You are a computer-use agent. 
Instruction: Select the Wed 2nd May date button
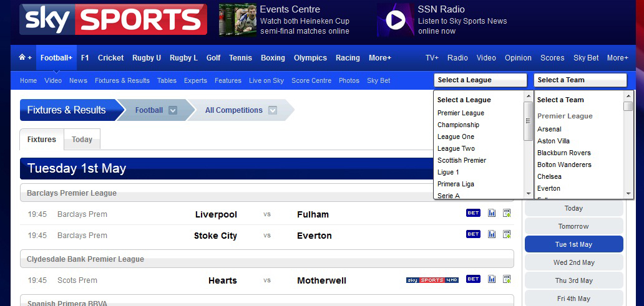[x=573, y=262]
